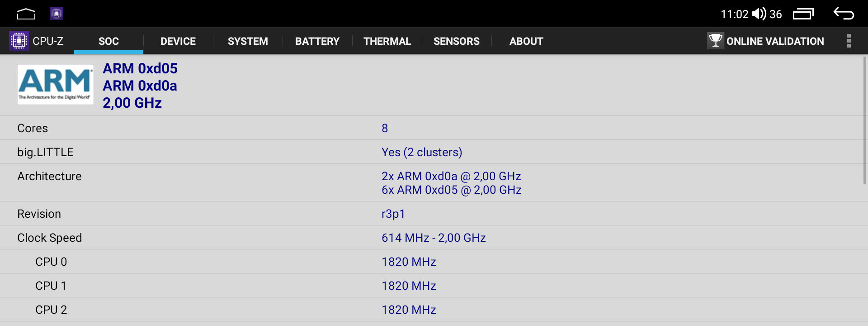Select the SOC tab
Viewport: 868px width, 326px height.
108,41
